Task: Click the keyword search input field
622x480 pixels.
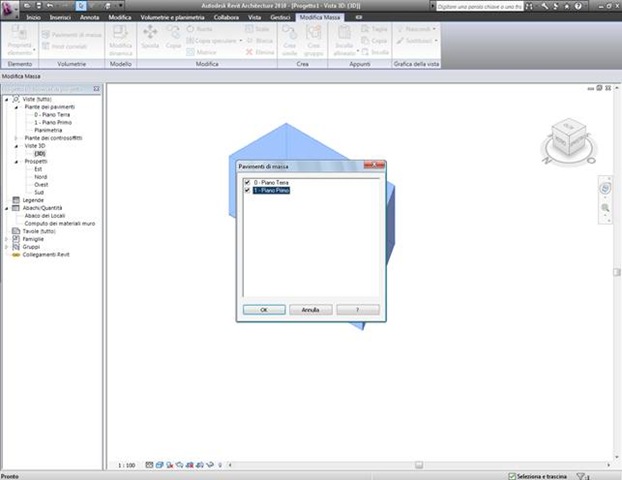Action: pyautogui.click(x=479, y=6)
